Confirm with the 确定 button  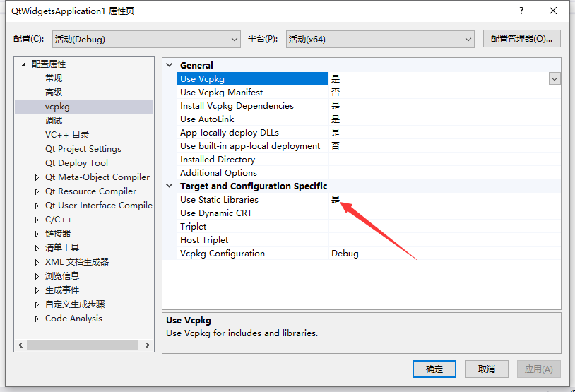(x=434, y=369)
